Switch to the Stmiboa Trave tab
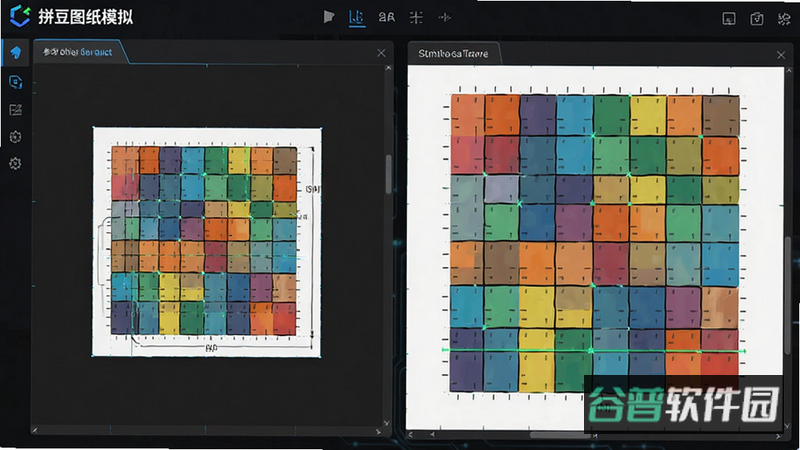Viewport: 800px width, 450px height. click(453, 54)
